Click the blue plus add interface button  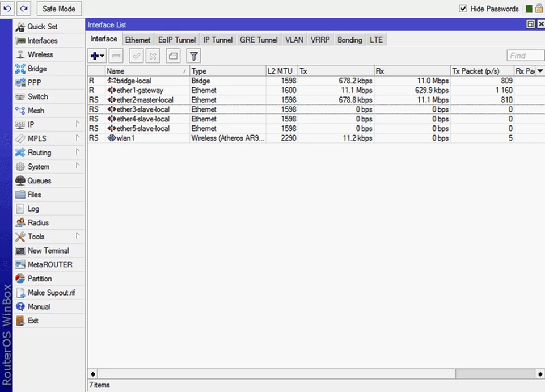click(x=97, y=56)
